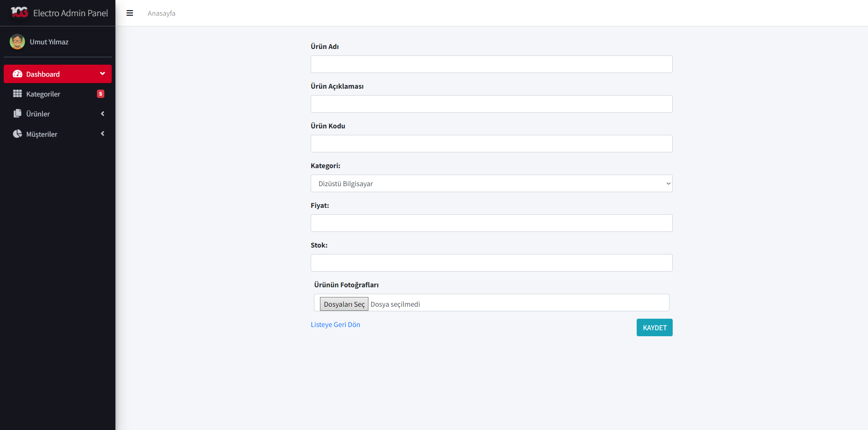Click the Müşteriler pie chart icon

click(x=18, y=134)
